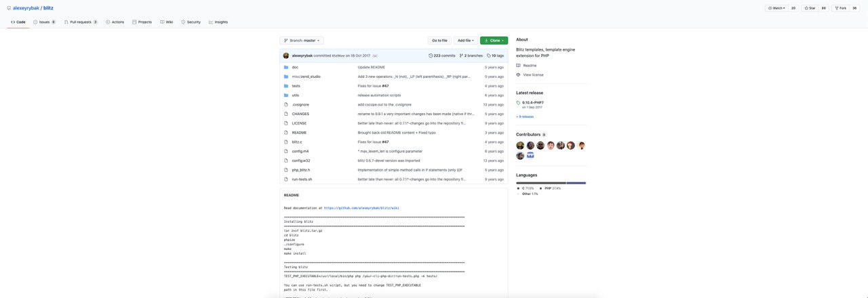Fork the blitz repository
The image size is (868, 298).
[841, 8]
